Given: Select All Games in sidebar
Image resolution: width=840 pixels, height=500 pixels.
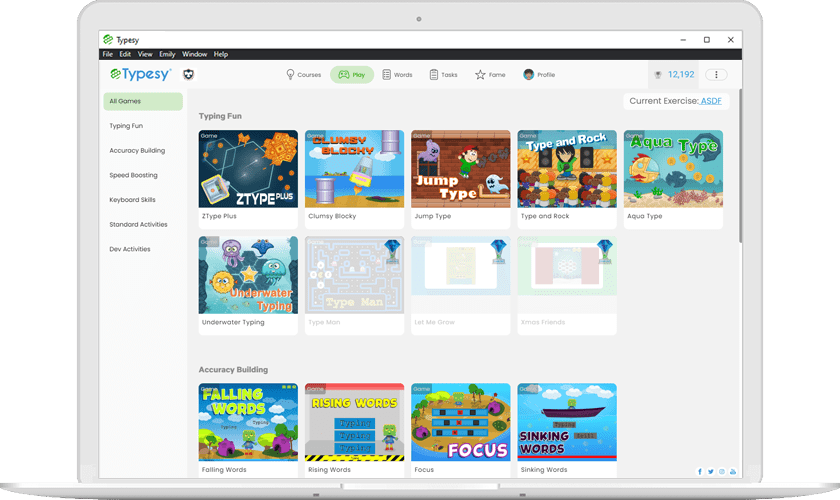Looking at the screenshot, I should (143, 101).
